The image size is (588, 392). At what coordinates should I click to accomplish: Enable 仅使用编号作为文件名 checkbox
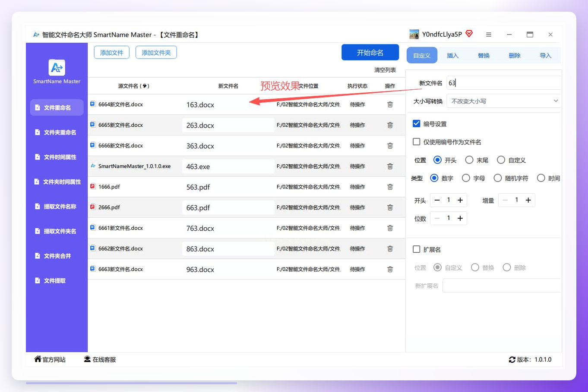coord(417,142)
